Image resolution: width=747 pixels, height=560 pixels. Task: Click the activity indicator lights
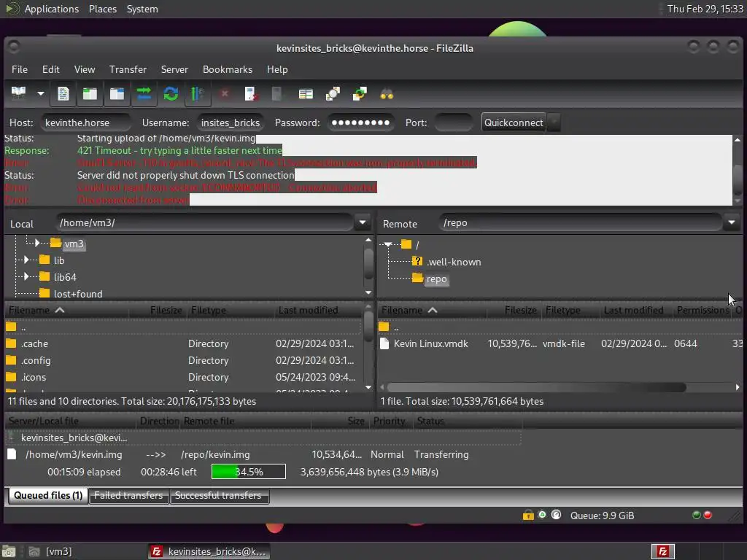[702, 515]
